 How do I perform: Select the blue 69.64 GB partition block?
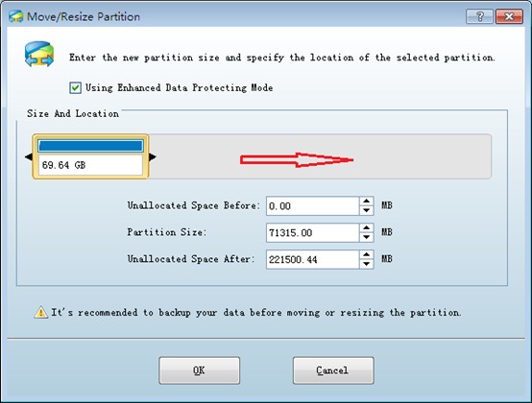pos(90,156)
